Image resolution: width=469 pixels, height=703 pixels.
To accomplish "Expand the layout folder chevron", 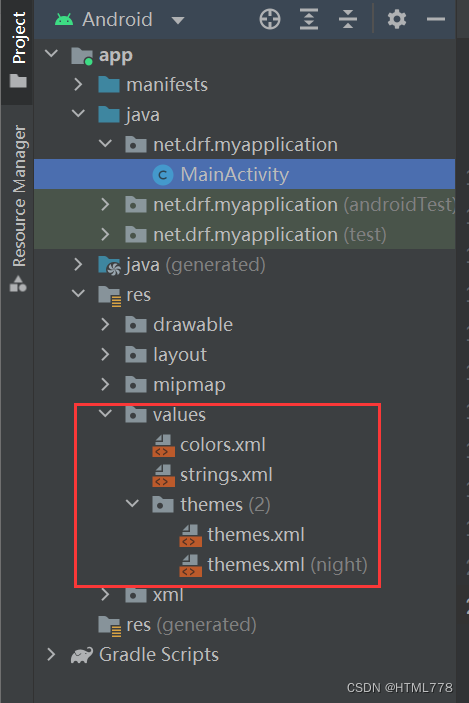I will [105, 355].
